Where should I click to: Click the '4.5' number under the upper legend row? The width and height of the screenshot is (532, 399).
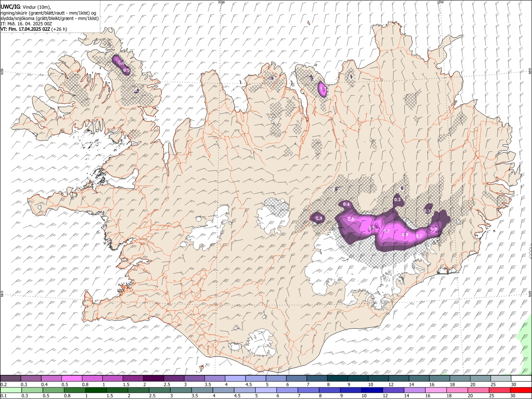click(249, 384)
